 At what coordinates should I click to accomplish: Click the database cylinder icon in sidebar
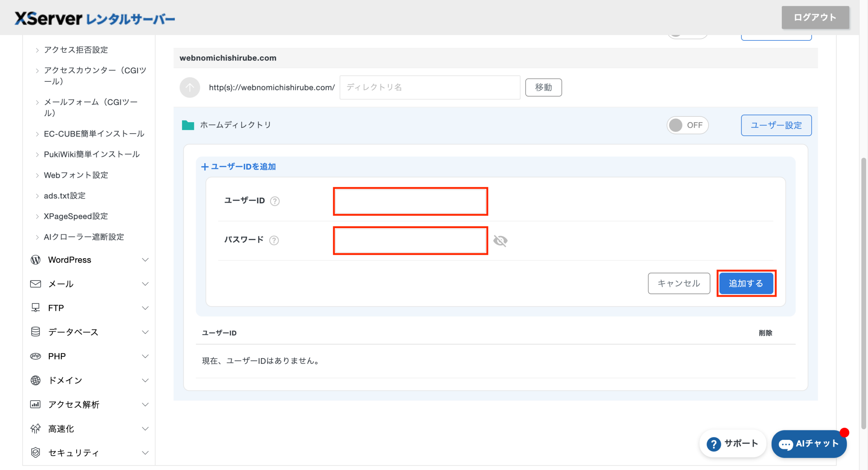point(36,332)
